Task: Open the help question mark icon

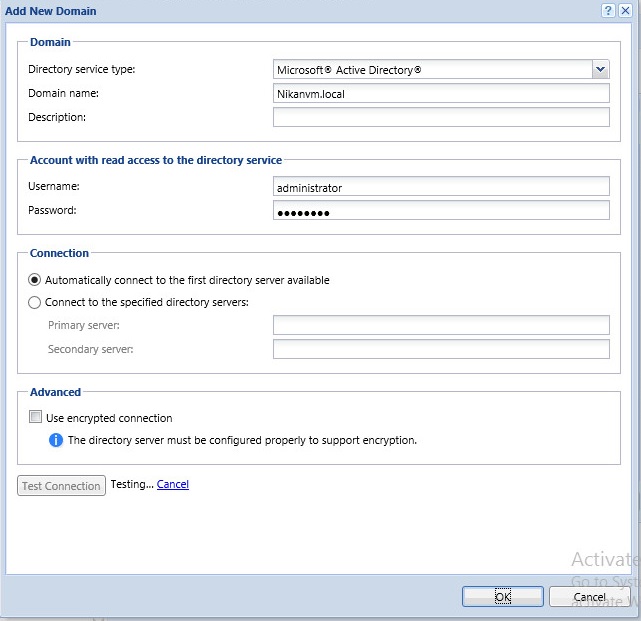Action: (x=607, y=9)
